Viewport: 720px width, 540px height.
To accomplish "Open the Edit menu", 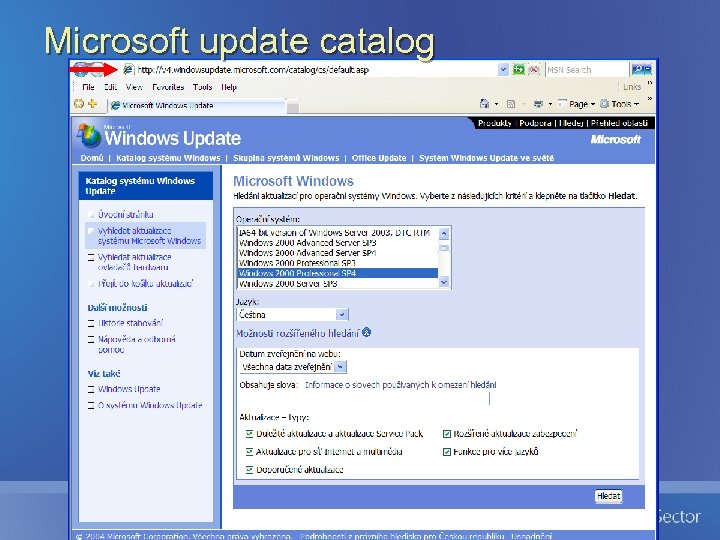I will point(110,87).
